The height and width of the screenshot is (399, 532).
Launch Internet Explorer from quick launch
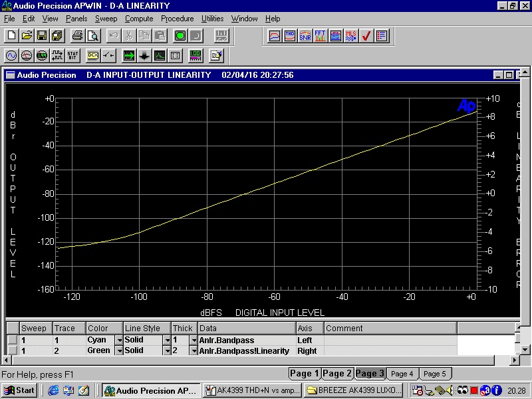coord(53,390)
